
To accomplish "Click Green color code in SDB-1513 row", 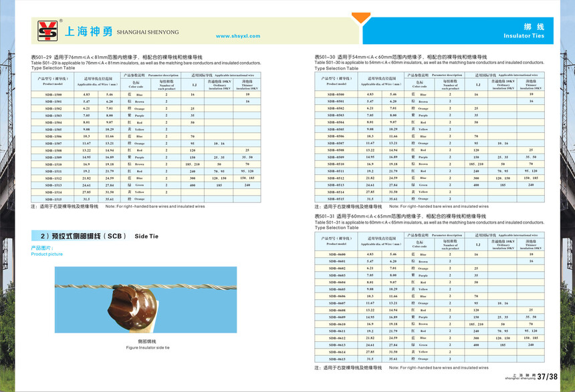I will point(136,185).
